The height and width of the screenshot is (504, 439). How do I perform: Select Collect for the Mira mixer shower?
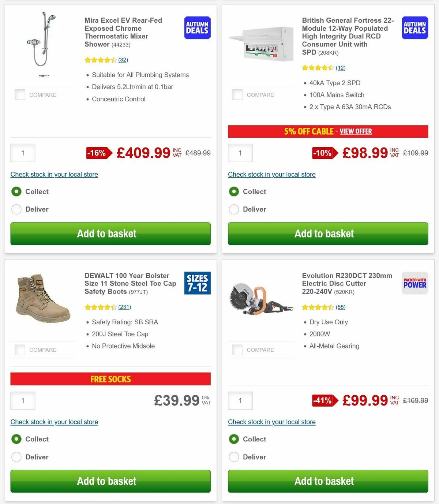point(16,191)
